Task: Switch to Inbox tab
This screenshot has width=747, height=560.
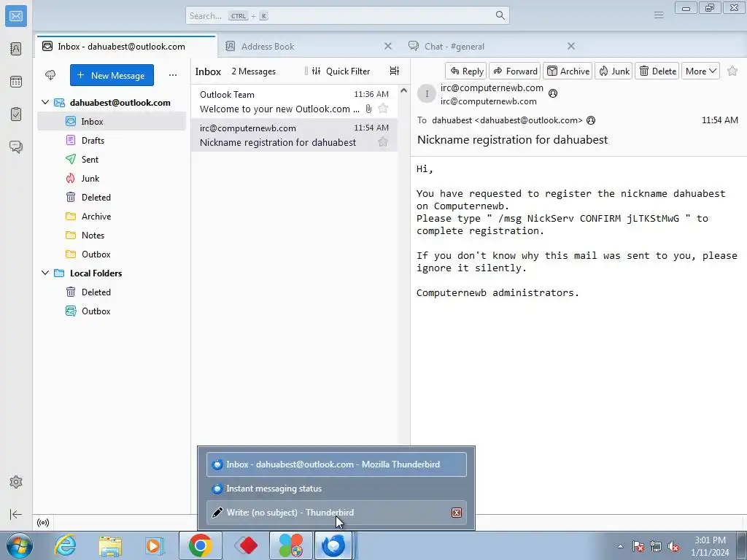Action: coord(126,46)
